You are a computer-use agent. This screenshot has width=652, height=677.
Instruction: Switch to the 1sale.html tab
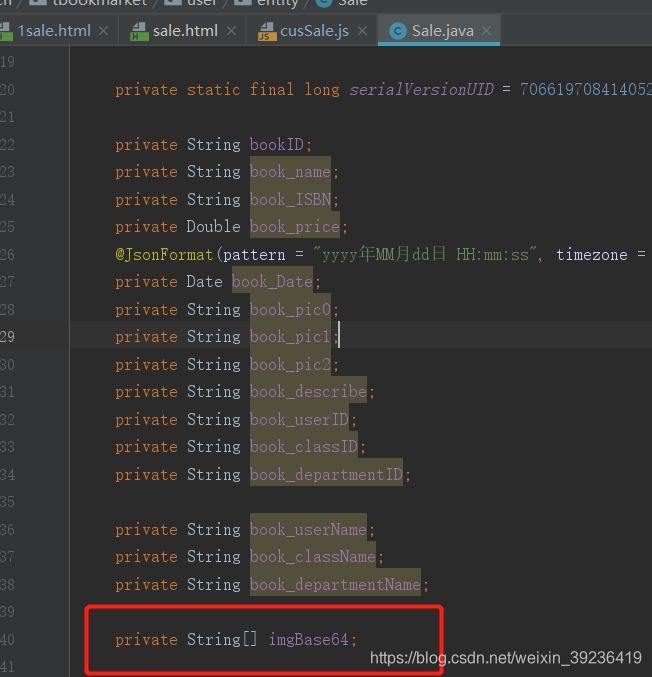pos(54,31)
